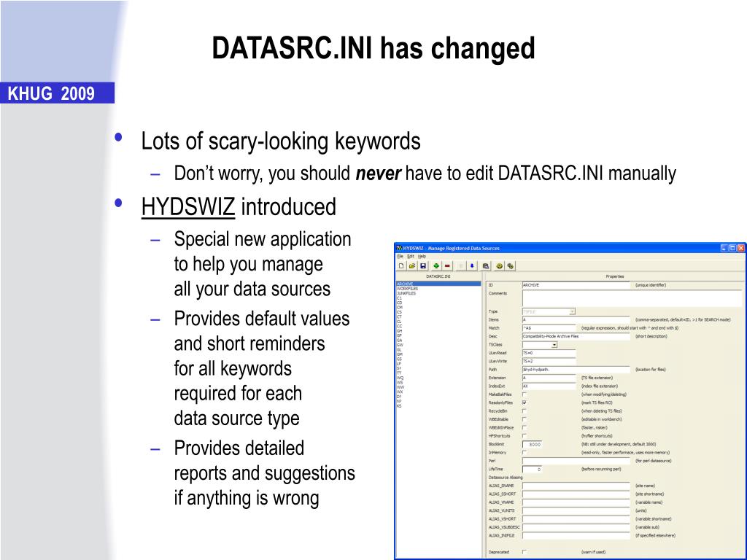Click the Extension input field
Viewport: 747px width, 560px height.
pos(549,378)
